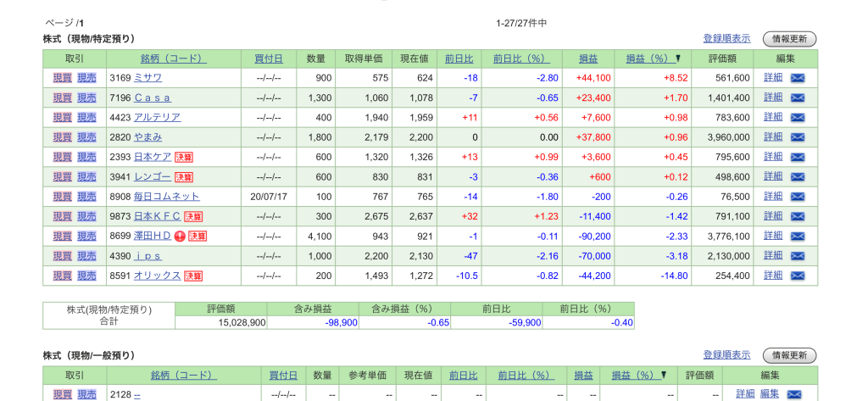Open 詳細 for やまみ
868x401 pixels.
pyautogui.click(x=773, y=136)
